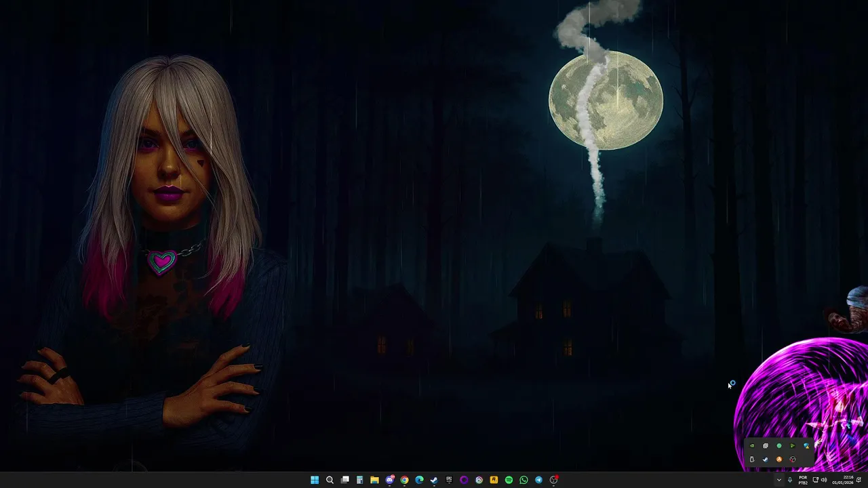Image resolution: width=868 pixels, height=488 pixels.
Task: Open taskbar Search
Action: (x=330, y=480)
